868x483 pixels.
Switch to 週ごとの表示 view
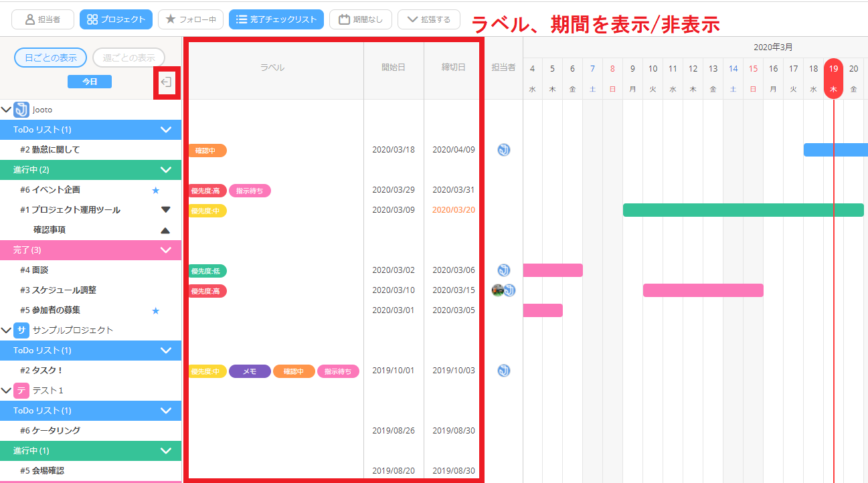128,58
